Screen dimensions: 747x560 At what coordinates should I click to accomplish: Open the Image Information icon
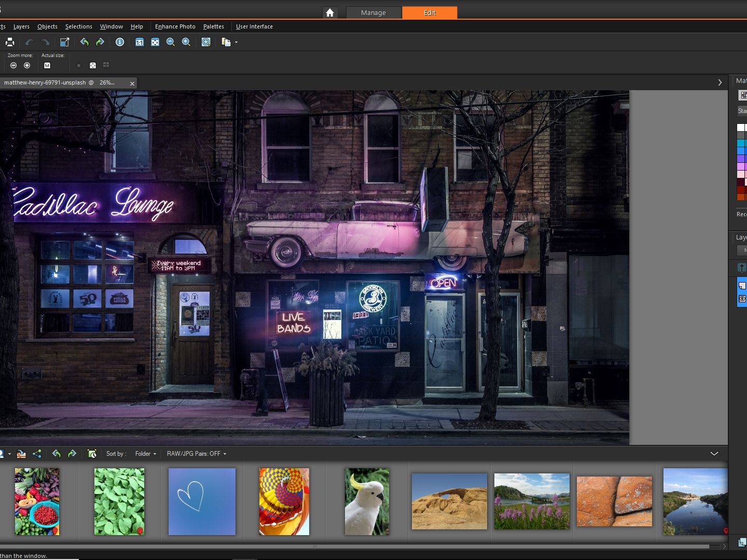(x=120, y=42)
